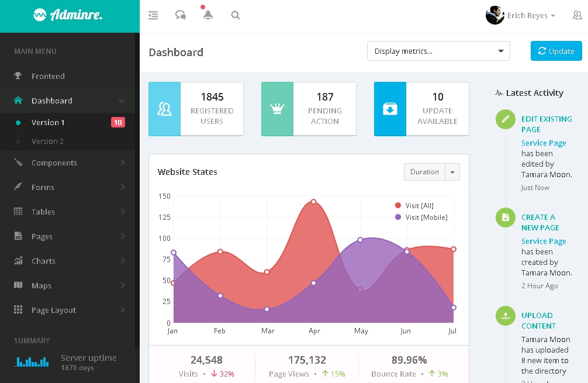588x383 pixels.
Task: Click the Update button
Action: (x=556, y=51)
